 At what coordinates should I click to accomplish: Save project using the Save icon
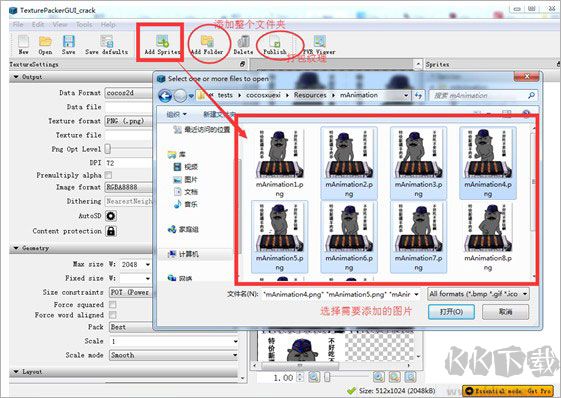tap(68, 44)
